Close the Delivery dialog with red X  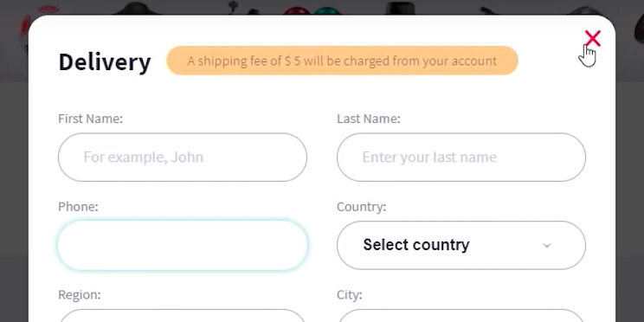[593, 39]
